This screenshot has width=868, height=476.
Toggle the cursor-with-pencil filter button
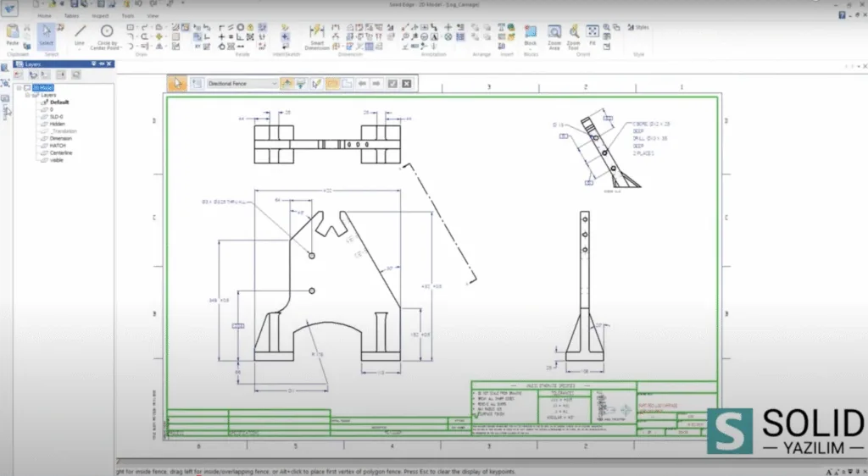(317, 84)
